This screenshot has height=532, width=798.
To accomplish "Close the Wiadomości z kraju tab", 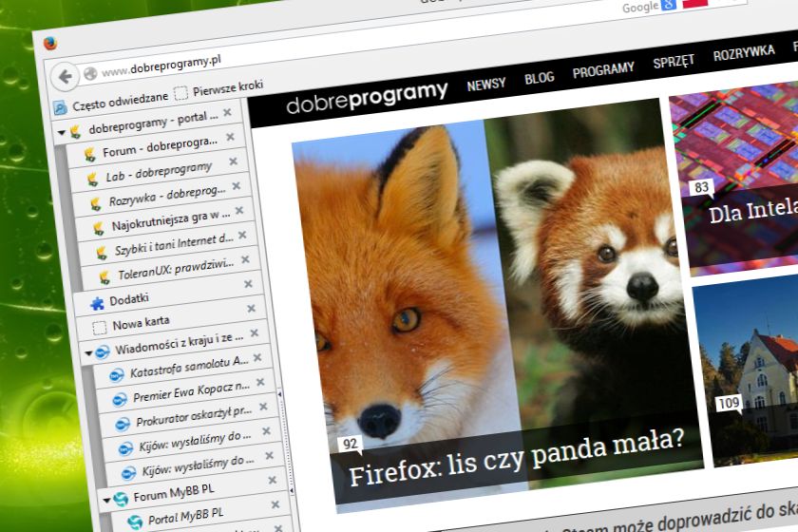I will click(255, 332).
